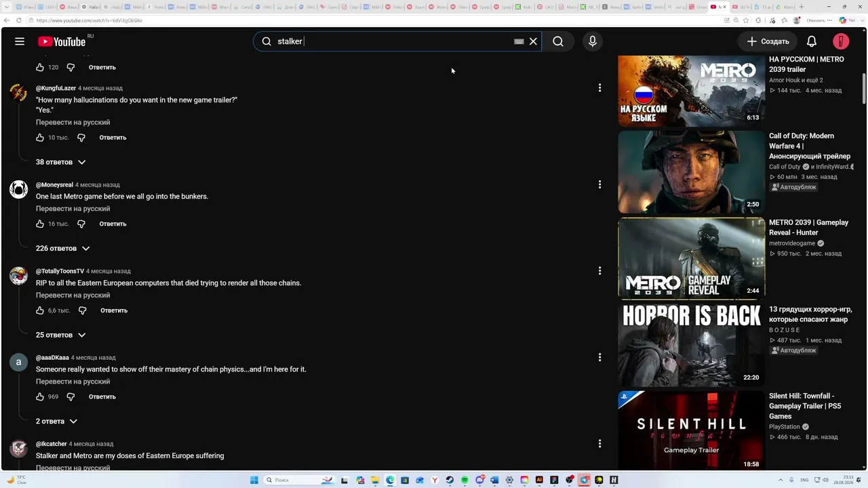The height and width of the screenshot is (488, 868).
Task: Reply to the @aaaDKaaa comment
Action: 102,396
